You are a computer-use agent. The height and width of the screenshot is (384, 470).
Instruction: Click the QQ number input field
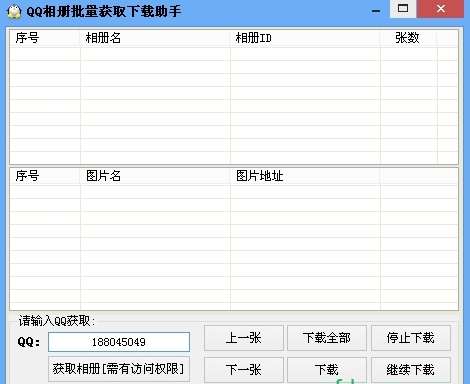click(x=119, y=342)
